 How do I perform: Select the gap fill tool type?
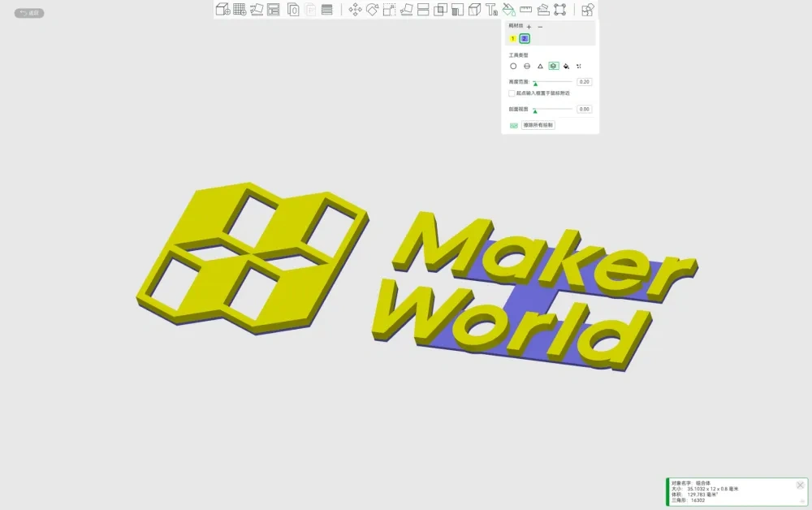578,66
